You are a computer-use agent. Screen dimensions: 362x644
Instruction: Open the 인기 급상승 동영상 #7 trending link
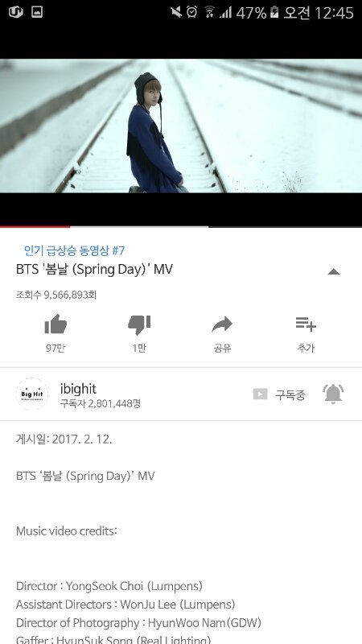(74, 250)
